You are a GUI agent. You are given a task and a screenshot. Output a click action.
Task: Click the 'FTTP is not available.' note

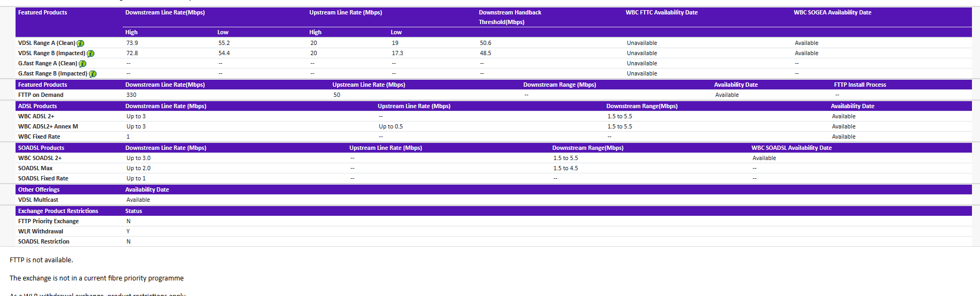pyautogui.click(x=41, y=260)
